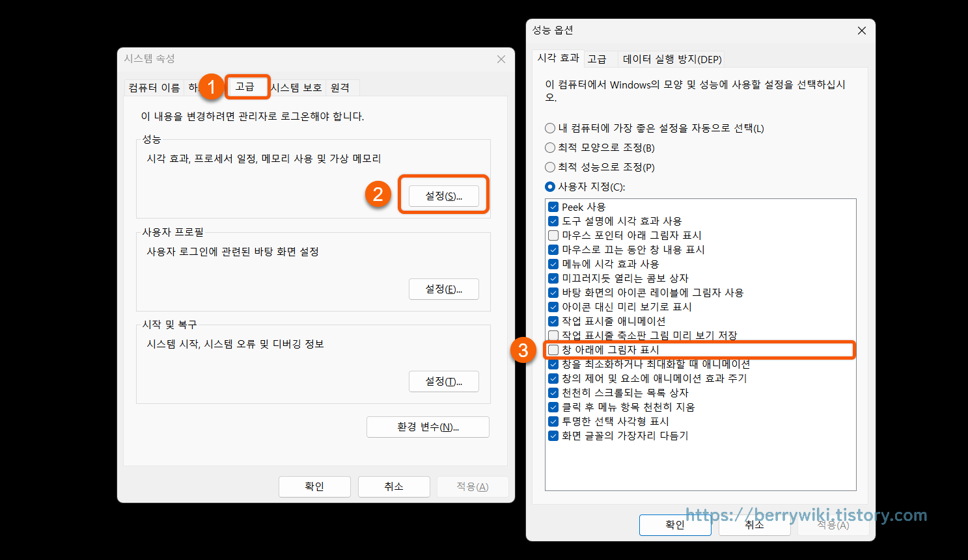
Task: Toggle 바탕 화면의 아이콘 레이블에 그림자 사용
Action: [553, 293]
